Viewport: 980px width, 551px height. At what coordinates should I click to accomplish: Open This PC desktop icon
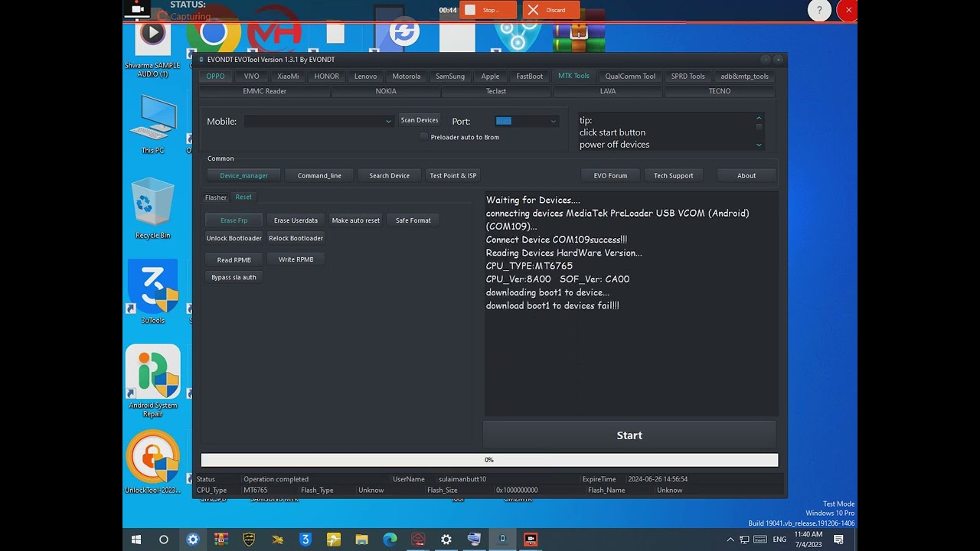pyautogui.click(x=153, y=125)
